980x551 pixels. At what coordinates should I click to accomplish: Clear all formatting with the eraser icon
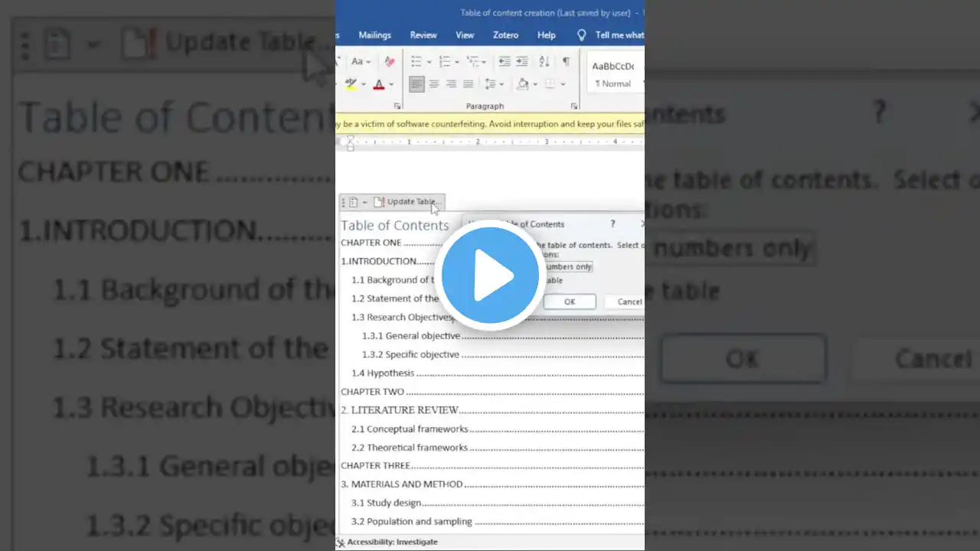[x=390, y=61]
